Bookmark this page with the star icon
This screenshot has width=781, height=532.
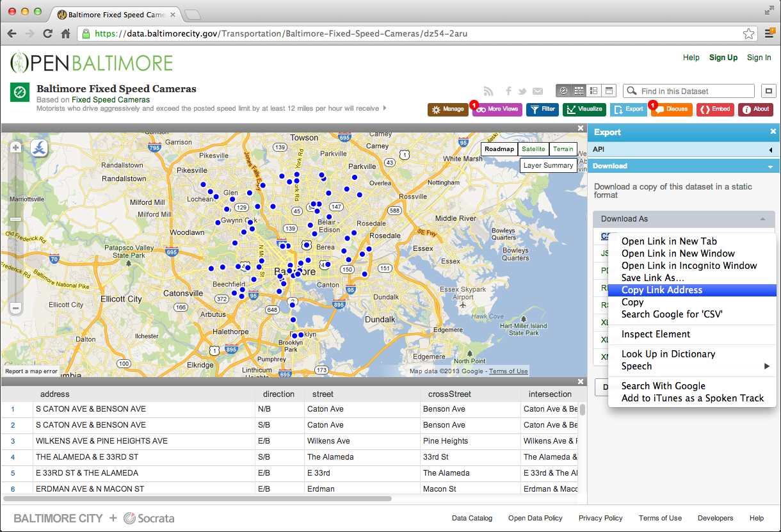click(x=748, y=33)
